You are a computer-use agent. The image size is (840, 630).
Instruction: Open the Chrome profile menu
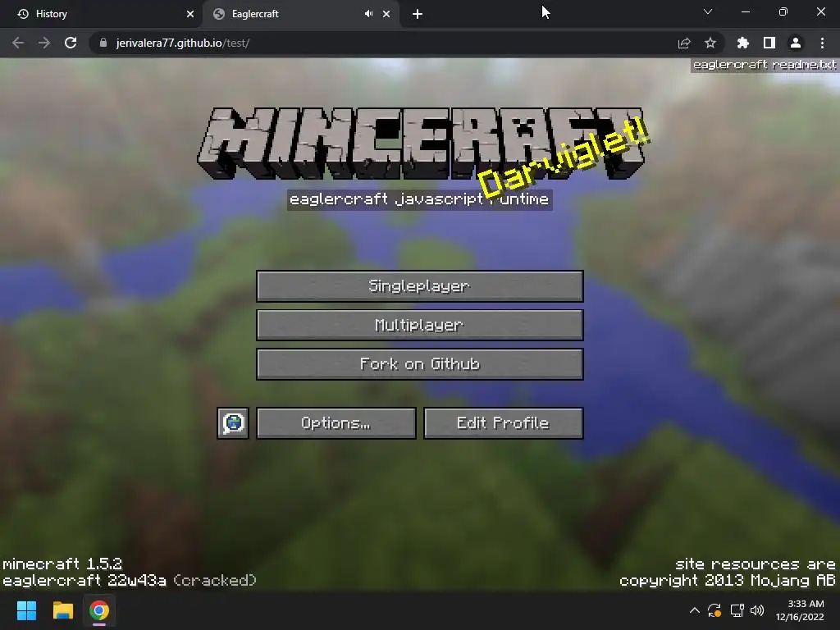796,43
